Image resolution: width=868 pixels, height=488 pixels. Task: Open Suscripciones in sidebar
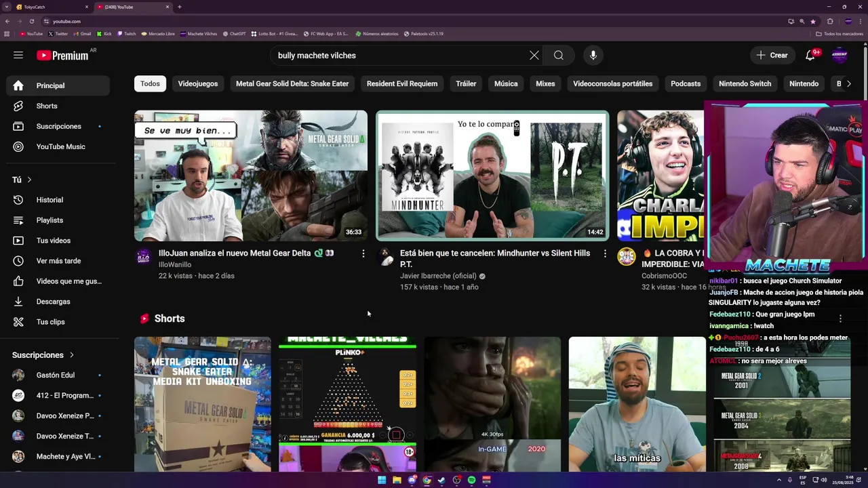click(x=58, y=126)
